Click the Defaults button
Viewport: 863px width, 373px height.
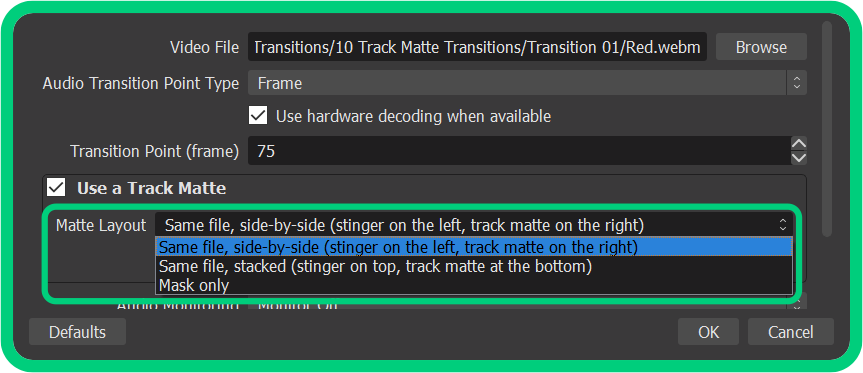(78, 332)
